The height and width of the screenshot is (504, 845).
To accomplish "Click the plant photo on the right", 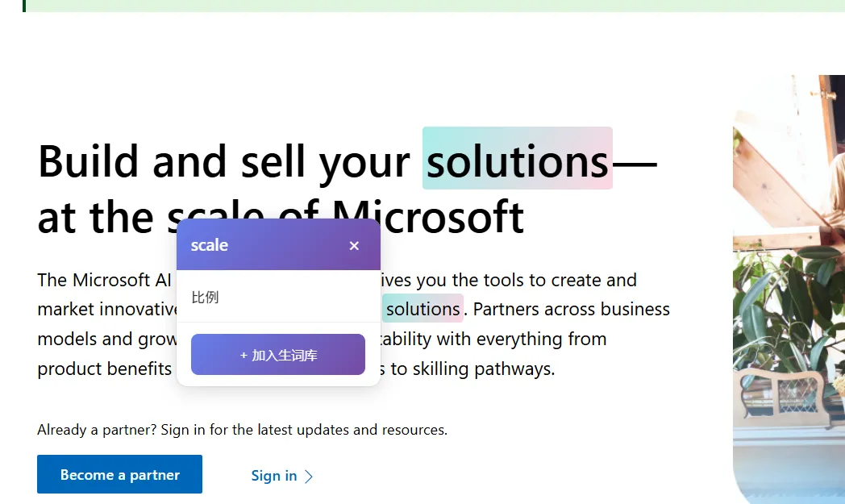I will pos(789,290).
